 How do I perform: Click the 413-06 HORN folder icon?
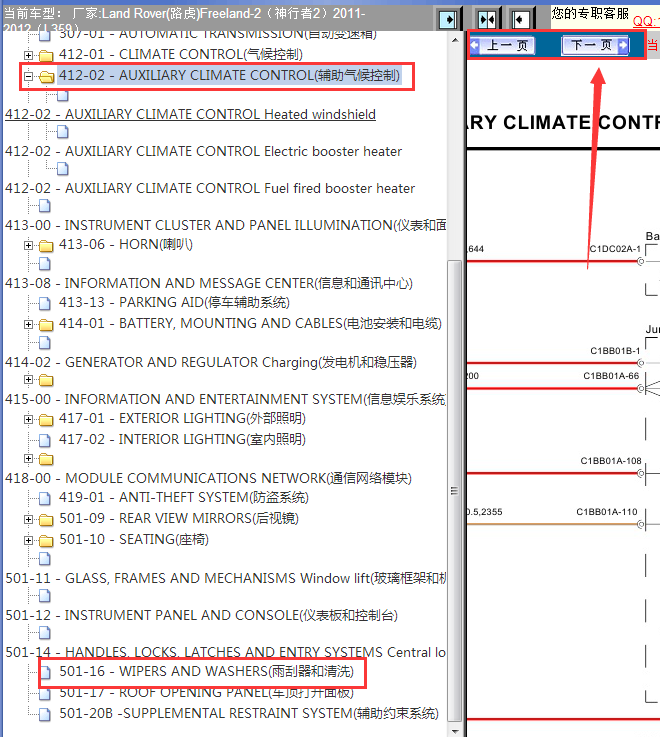pos(46,245)
